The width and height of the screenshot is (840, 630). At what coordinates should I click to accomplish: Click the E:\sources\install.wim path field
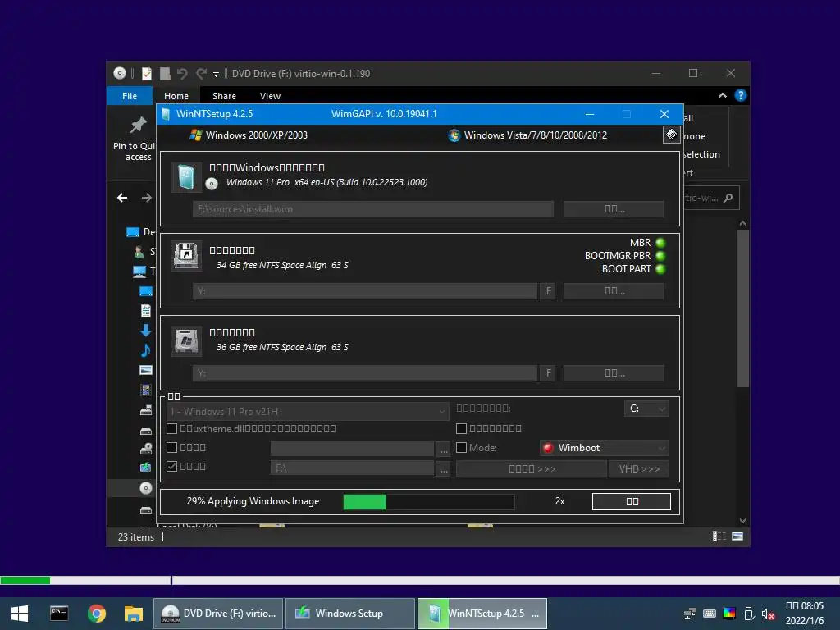tap(373, 209)
